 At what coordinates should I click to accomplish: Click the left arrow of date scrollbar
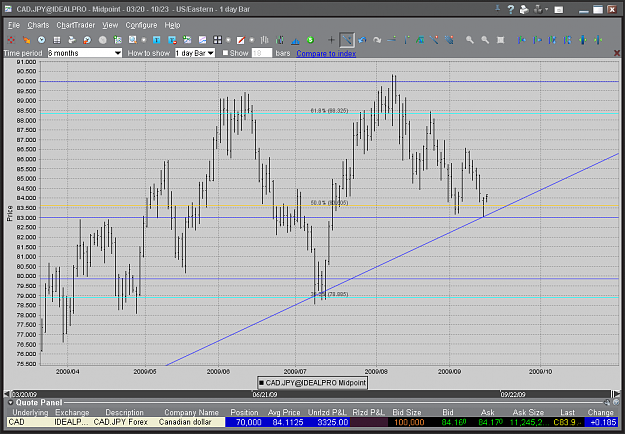8,394
